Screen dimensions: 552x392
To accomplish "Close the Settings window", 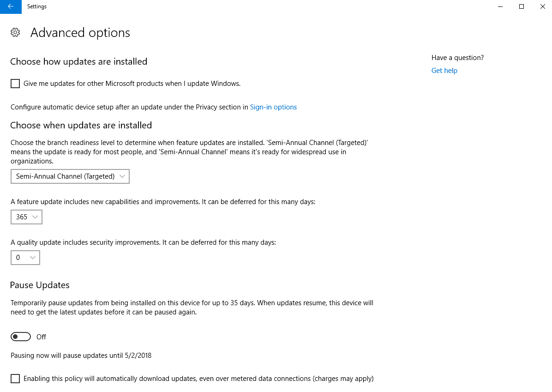I will (542, 6).
